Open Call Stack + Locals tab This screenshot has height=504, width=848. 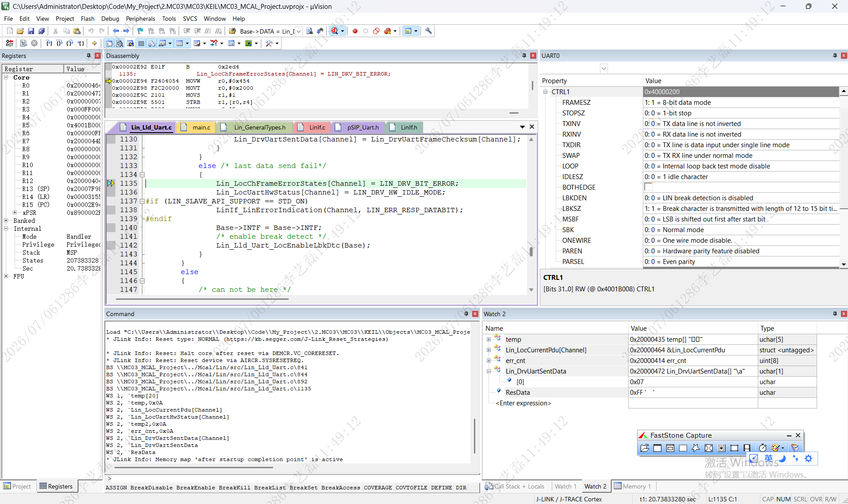coord(515,486)
